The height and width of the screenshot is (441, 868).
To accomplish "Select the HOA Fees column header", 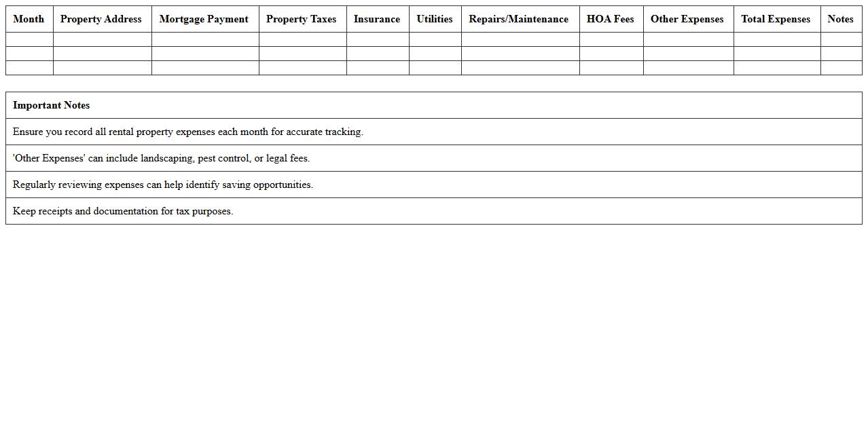I will [611, 19].
